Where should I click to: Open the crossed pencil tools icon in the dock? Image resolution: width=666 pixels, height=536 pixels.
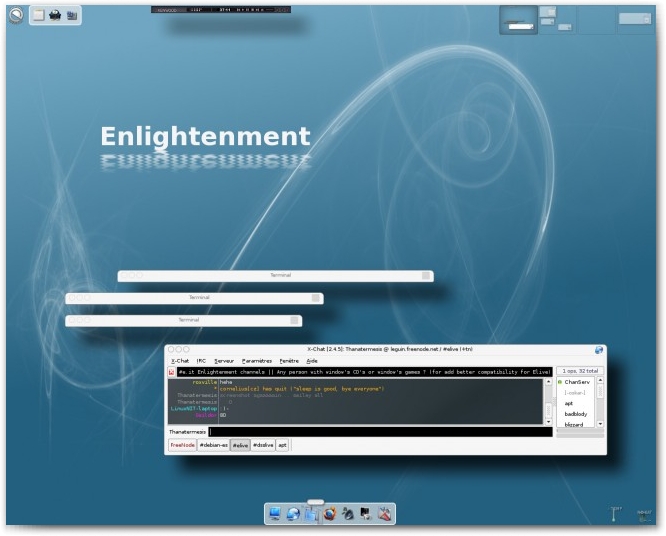click(384, 514)
